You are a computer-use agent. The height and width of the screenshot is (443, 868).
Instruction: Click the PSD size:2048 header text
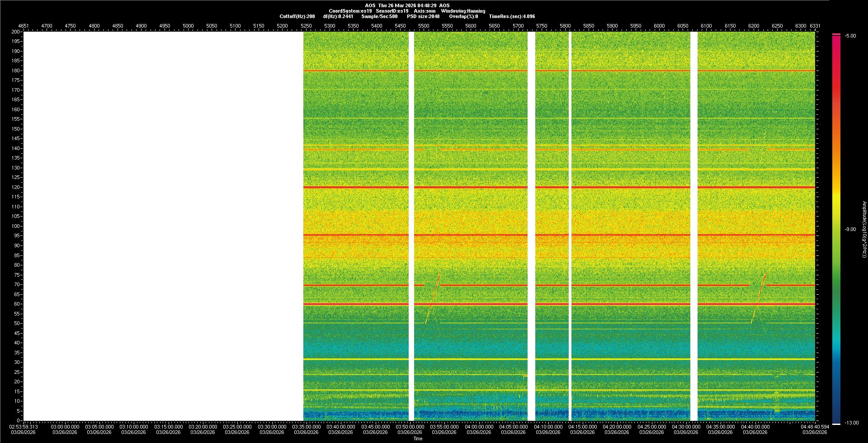[x=423, y=16]
